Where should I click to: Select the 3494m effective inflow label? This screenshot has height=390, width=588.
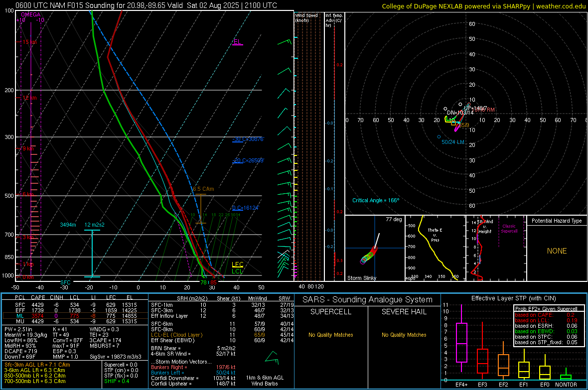click(x=68, y=225)
